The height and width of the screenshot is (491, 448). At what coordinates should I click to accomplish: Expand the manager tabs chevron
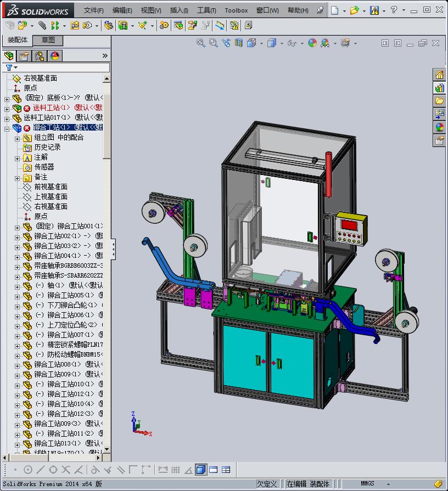[105, 56]
